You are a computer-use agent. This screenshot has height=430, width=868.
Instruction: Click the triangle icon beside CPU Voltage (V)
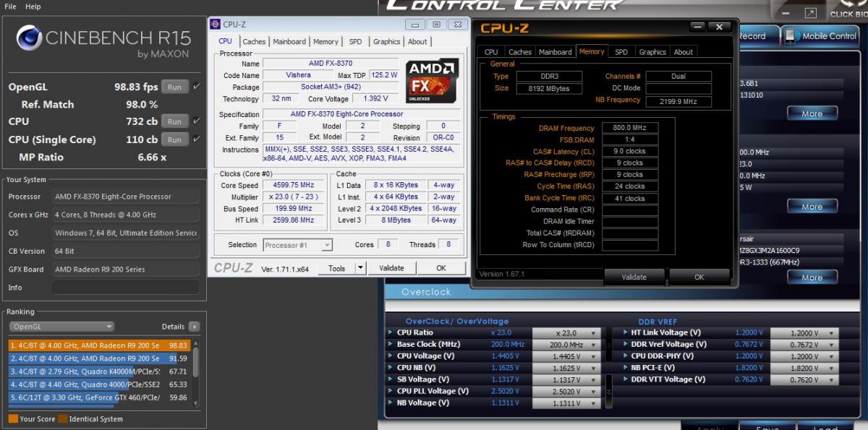point(391,356)
